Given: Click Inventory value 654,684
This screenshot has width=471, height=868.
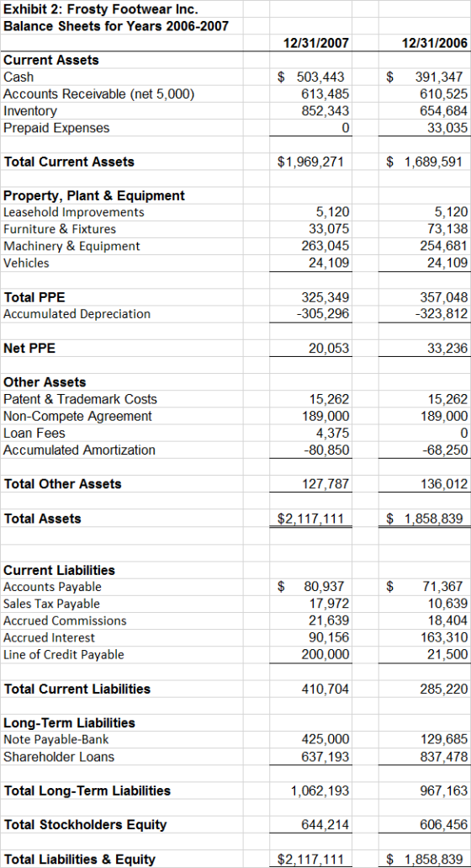Looking at the screenshot, I should [x=444, y=111].
